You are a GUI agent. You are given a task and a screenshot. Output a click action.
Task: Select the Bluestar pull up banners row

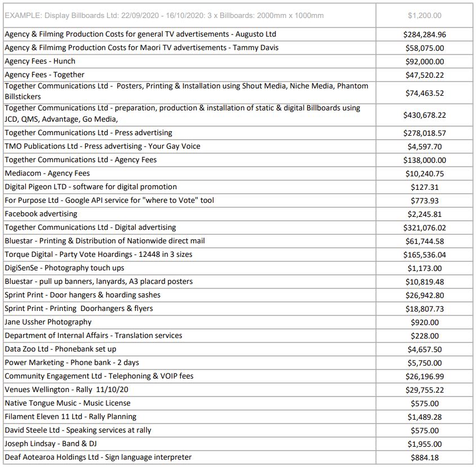[99, 281]
